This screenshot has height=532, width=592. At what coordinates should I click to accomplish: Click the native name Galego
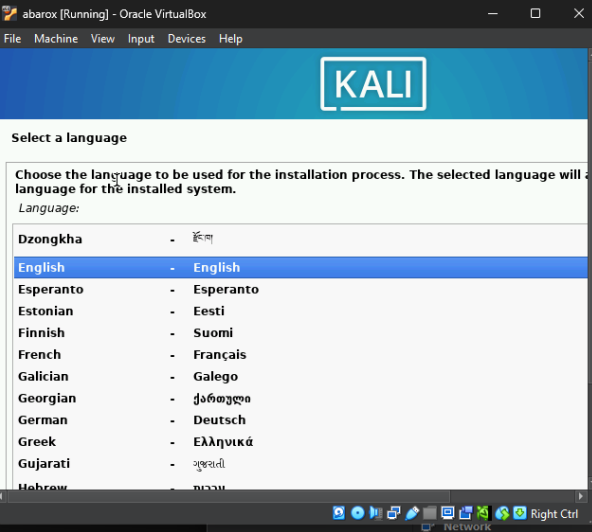coord(216,377)
